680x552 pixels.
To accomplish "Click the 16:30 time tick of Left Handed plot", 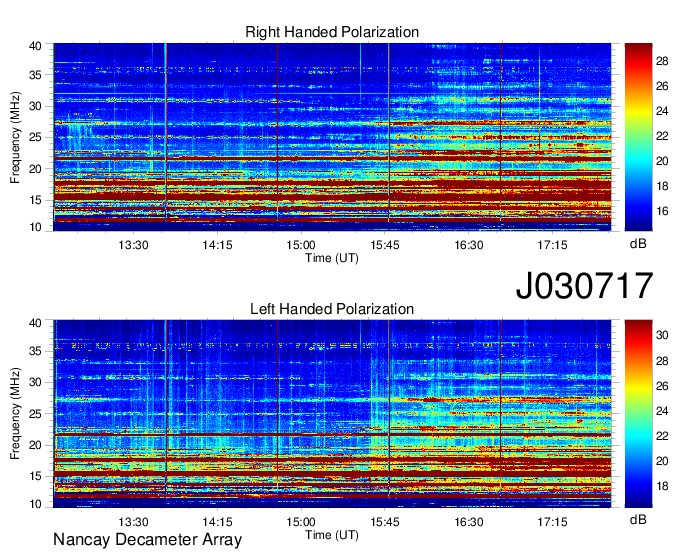I will [x=469, y=522].
